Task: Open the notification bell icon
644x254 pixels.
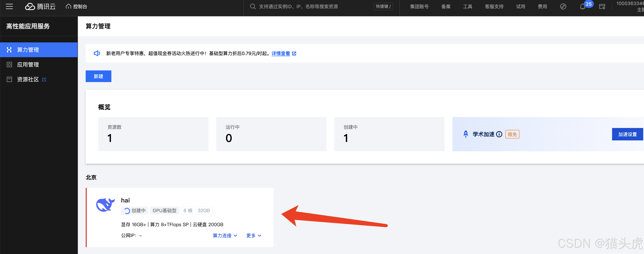Action: (582, 7)
